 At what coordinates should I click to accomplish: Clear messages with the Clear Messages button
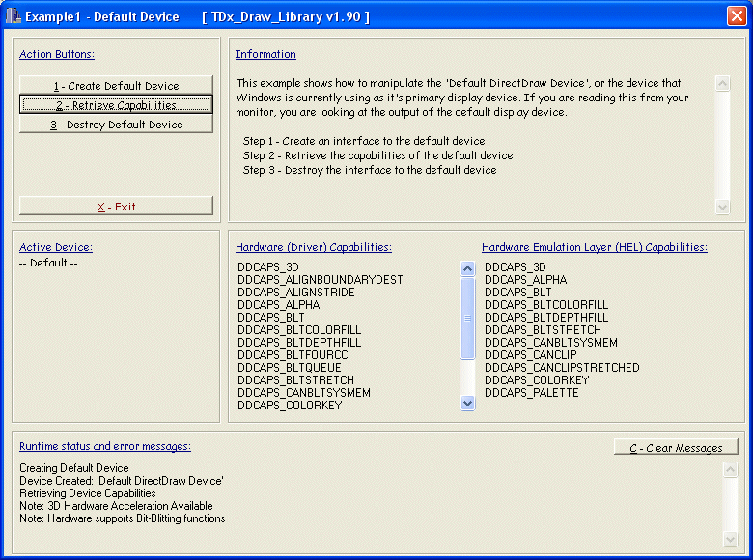pos(676,448)
